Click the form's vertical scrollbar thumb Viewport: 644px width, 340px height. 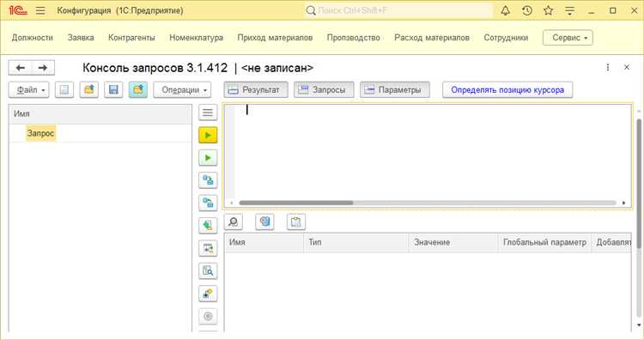tap(639, 184)
